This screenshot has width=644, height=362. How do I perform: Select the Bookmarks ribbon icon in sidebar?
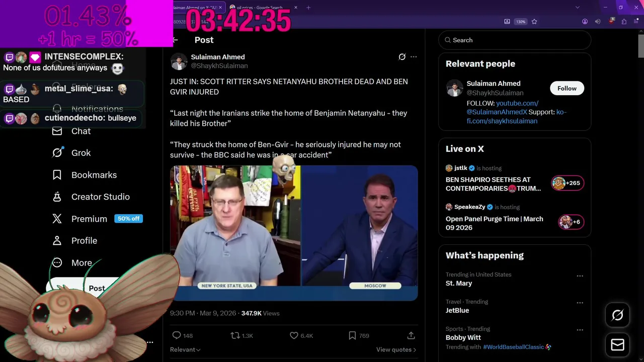click(x=57, y=175)
